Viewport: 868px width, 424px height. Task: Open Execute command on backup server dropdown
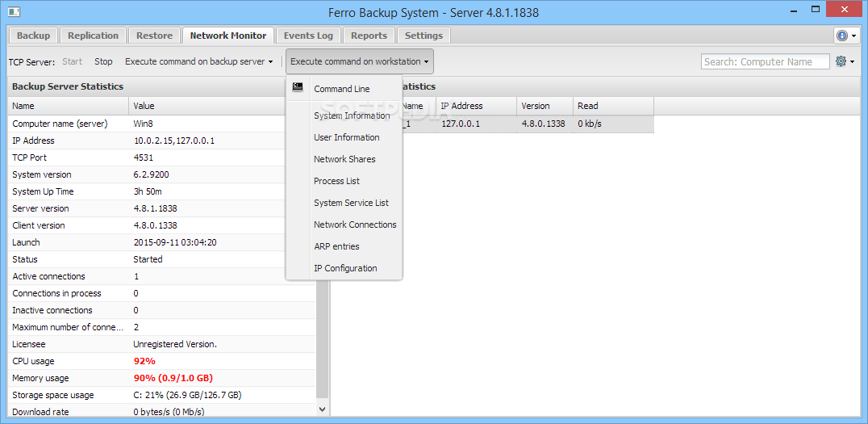pos(198,61)
